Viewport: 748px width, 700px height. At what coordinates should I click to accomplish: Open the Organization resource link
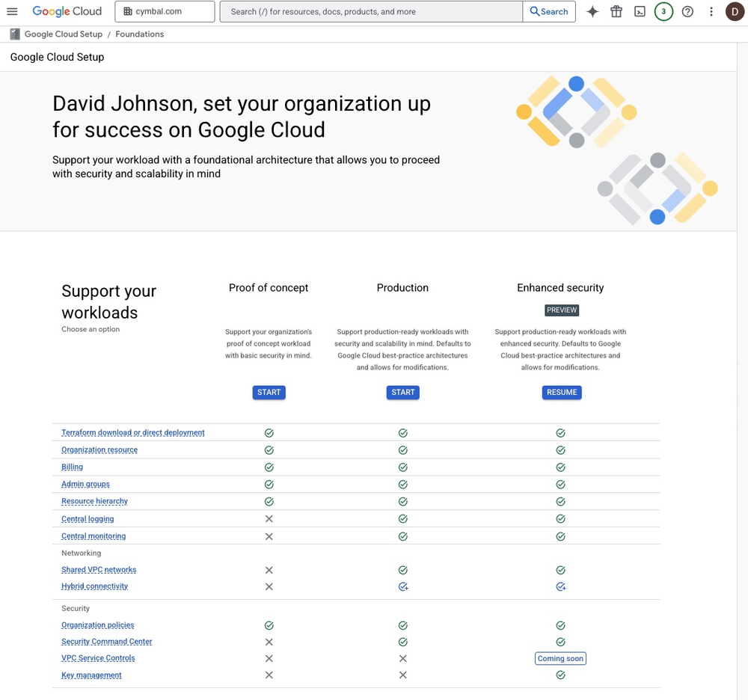point(99,449)
